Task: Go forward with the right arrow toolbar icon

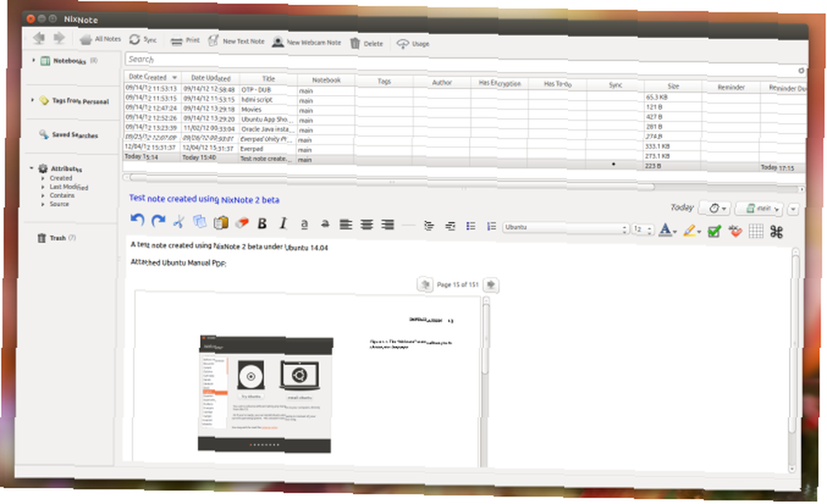Action: pyautogui.click(x=59, y=38)
